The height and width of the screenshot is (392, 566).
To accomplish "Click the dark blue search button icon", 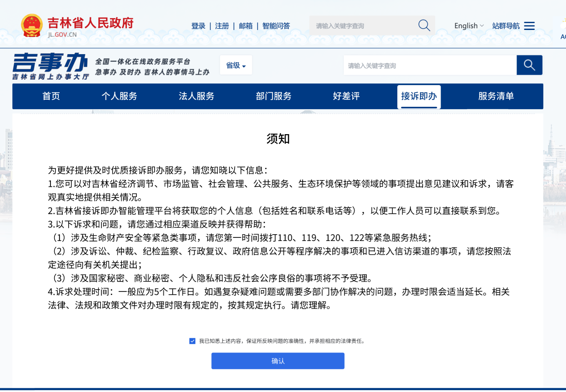I will coord(529,65).
